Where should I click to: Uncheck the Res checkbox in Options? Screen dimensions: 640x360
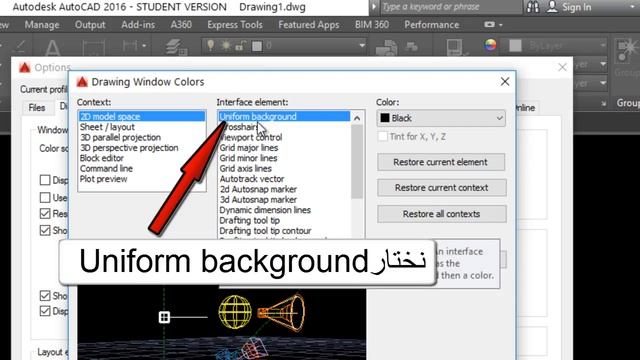pos(45,213)
